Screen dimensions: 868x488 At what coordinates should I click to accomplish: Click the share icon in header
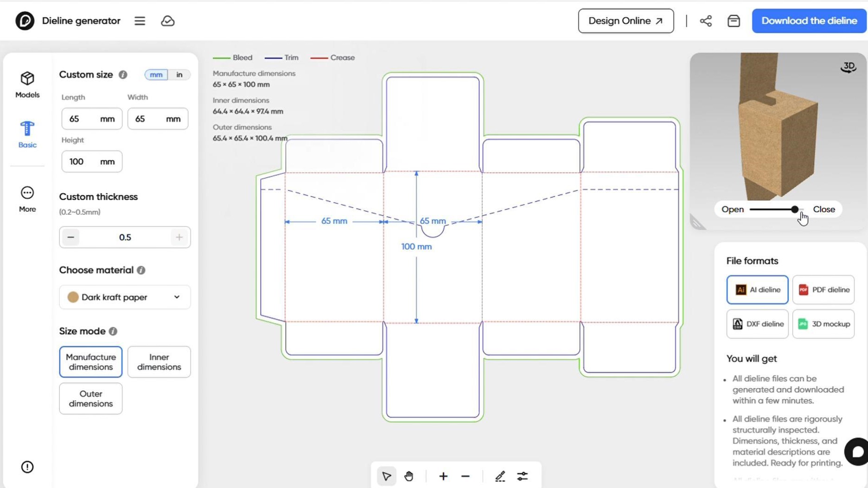(706, 21)
